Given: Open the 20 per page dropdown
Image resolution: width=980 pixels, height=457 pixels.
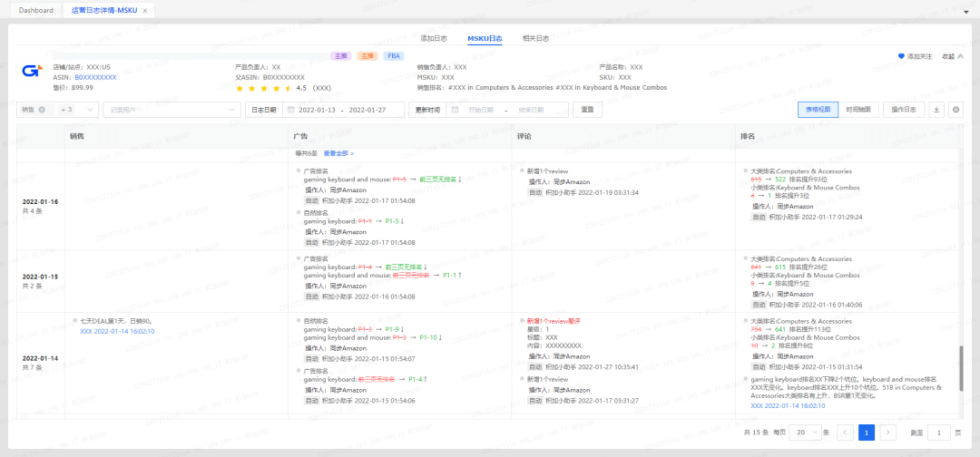Looking at the screenshot, I should (804, 433).
